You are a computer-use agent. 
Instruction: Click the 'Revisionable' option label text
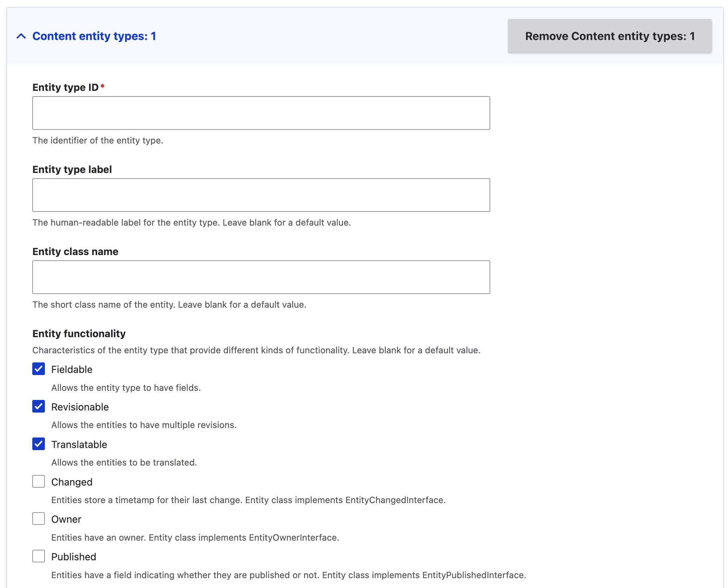pyautogui.click(x=80, y=407)
